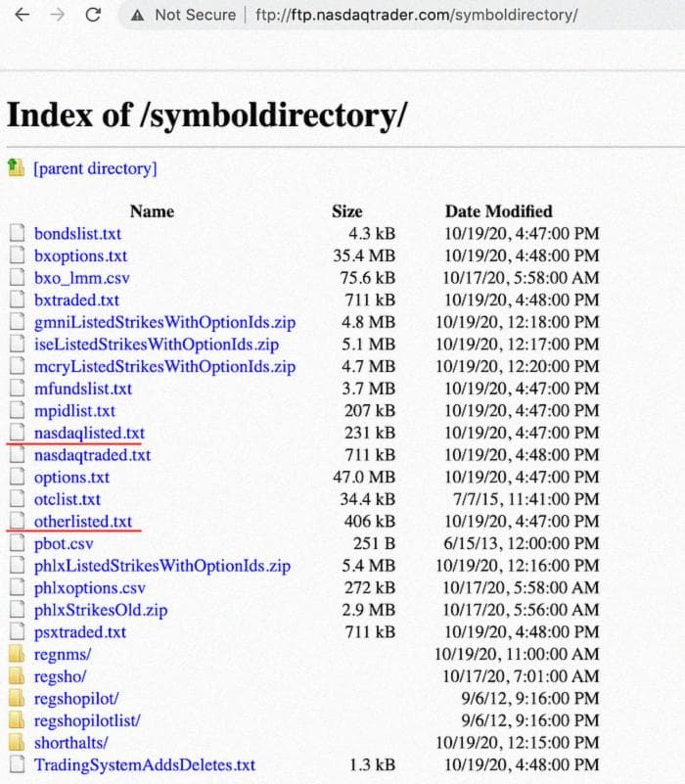Click the size 406 kB for otherlisted.txt
The width and height of the screenshot is (685, 784).
pyautogui.click(x=370, y=521)
